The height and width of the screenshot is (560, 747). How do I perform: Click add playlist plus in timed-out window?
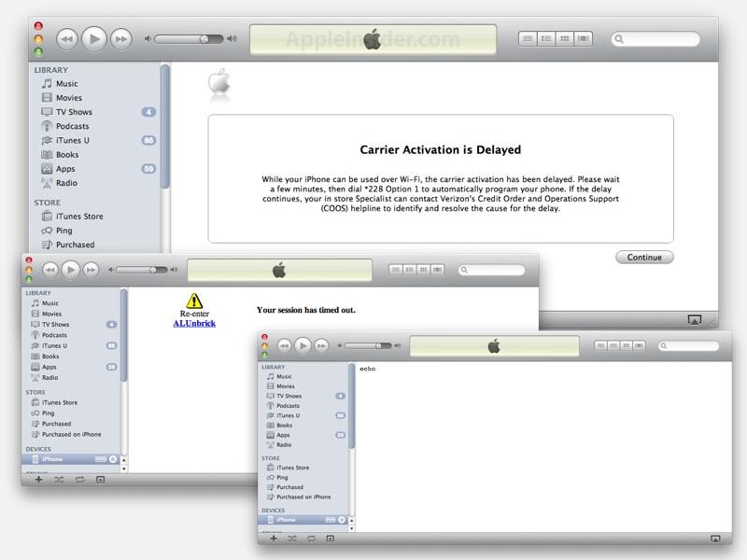tap(38, 480)
